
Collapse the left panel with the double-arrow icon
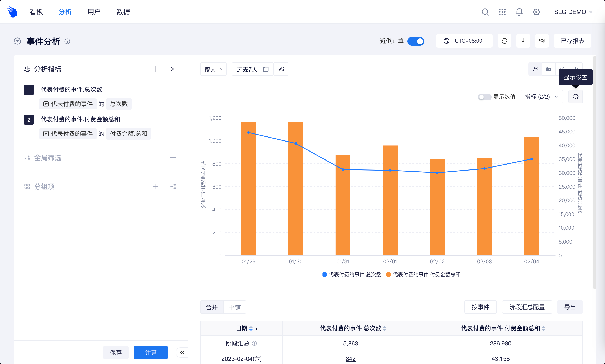pyautogui.click(x=182, y=353)
